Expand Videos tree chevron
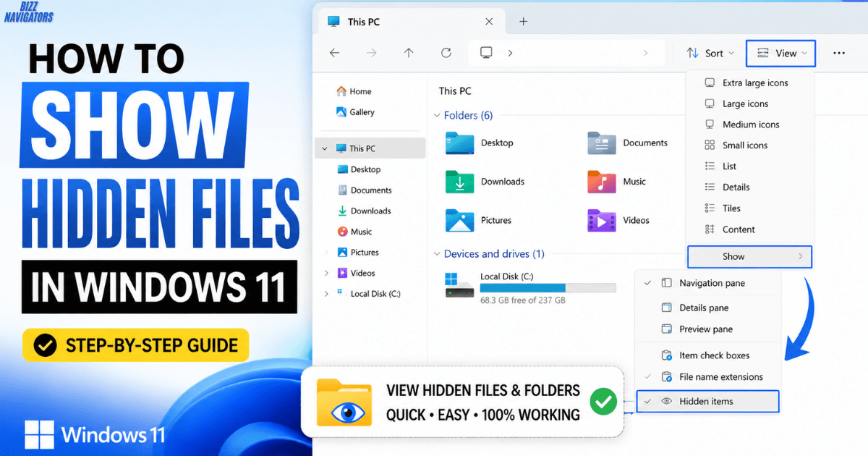 (326, 273)
